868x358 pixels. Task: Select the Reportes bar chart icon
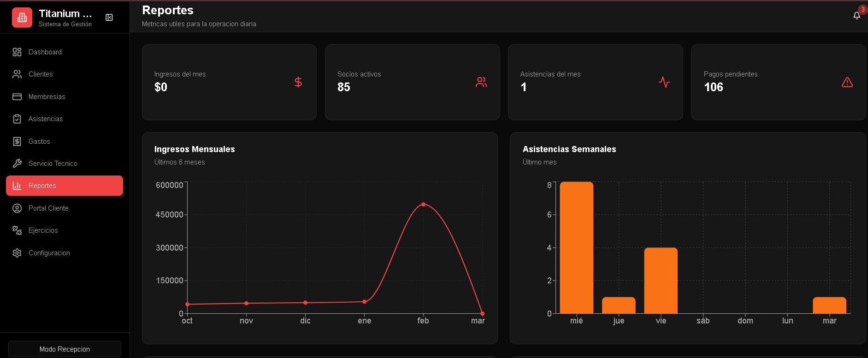click(x=17, y=186)
